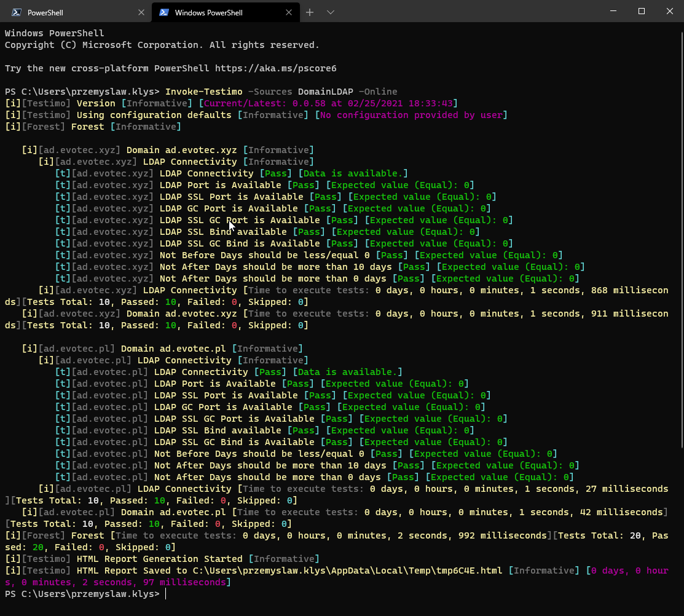Maximize the terminal window

click(641, 11)
